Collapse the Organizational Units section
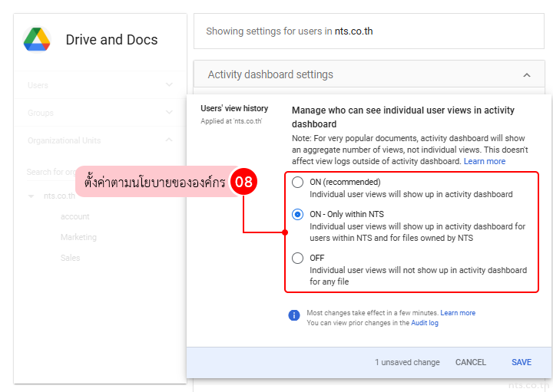The image size is (553, 392). point(169,140)
